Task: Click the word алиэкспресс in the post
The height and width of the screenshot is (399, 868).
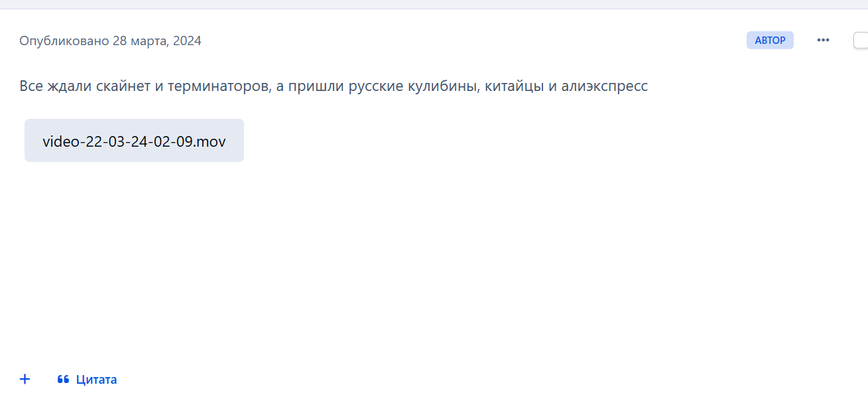Action: pos(604,86)
